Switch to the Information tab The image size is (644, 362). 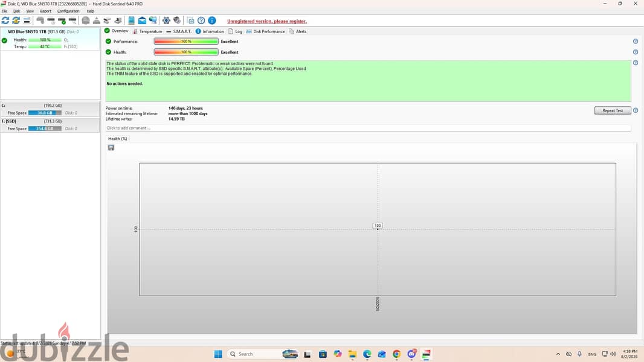coord(210,31)
